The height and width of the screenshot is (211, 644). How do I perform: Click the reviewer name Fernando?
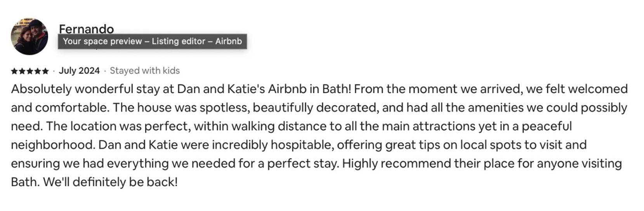86,29
